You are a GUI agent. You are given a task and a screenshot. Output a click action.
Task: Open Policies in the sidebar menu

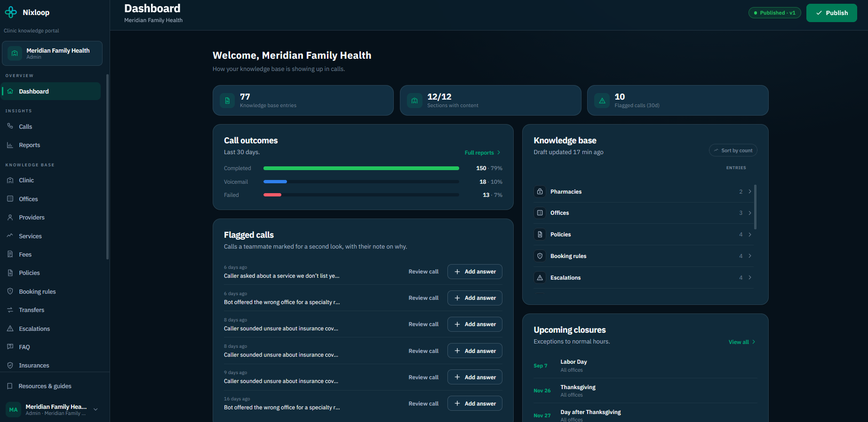coord(51,273)
